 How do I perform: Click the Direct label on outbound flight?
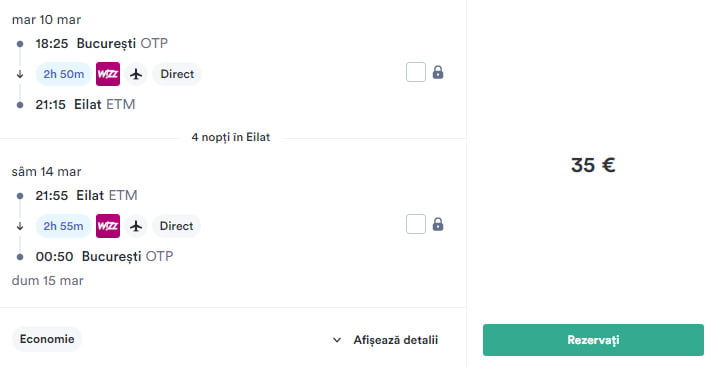click(x=177, y=74)
